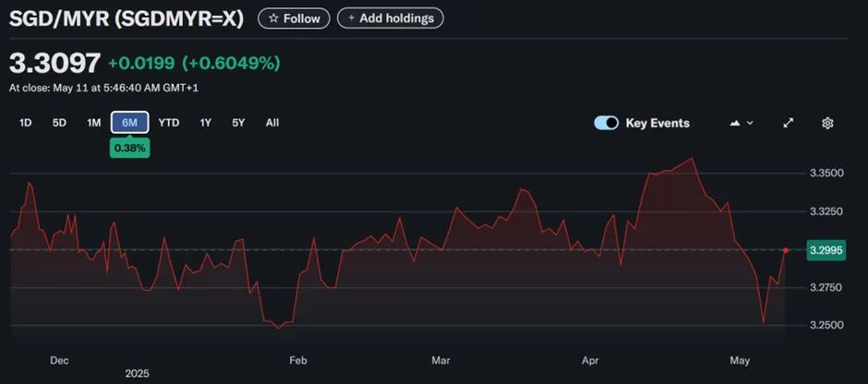Open the chart type dropdown
The height and width of the screenshot is (384, 868).
[x=741, y=123]
